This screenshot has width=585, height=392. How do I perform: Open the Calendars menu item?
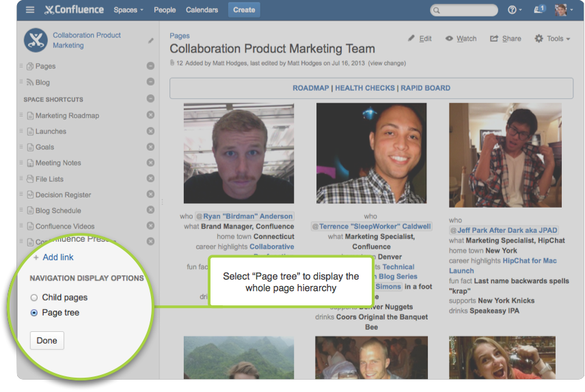coord(202,10)
